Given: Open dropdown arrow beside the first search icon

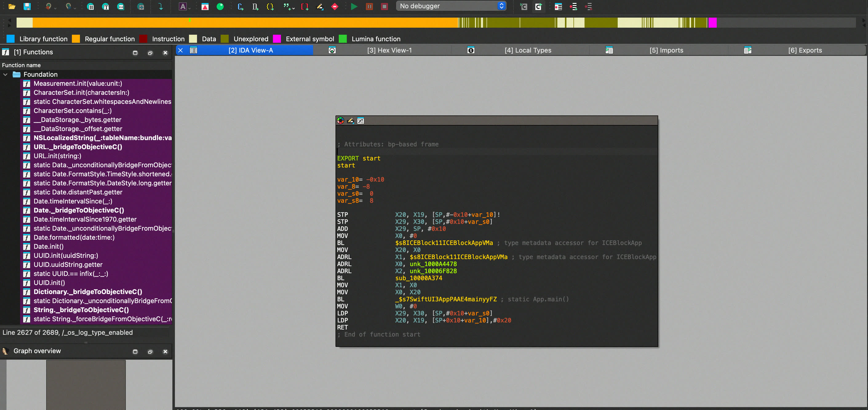Looking at the screenshot, I should pyautogui.click(x=56, y=7).
